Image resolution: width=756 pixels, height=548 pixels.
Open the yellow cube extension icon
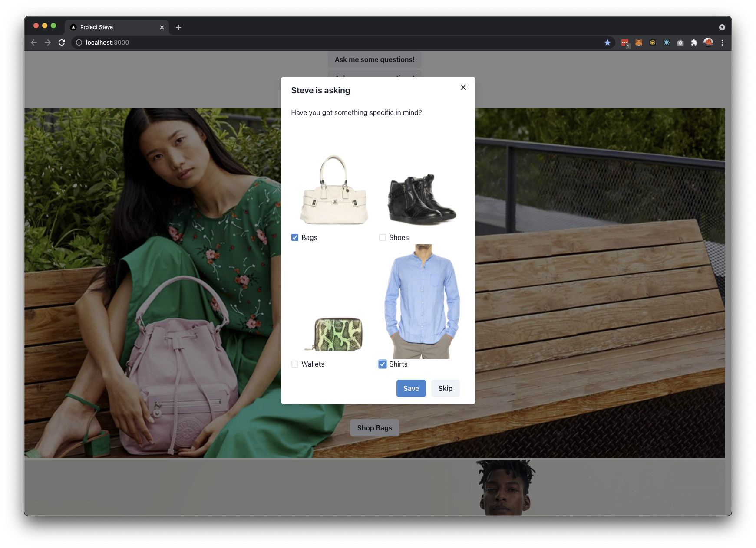click(653, 43)
